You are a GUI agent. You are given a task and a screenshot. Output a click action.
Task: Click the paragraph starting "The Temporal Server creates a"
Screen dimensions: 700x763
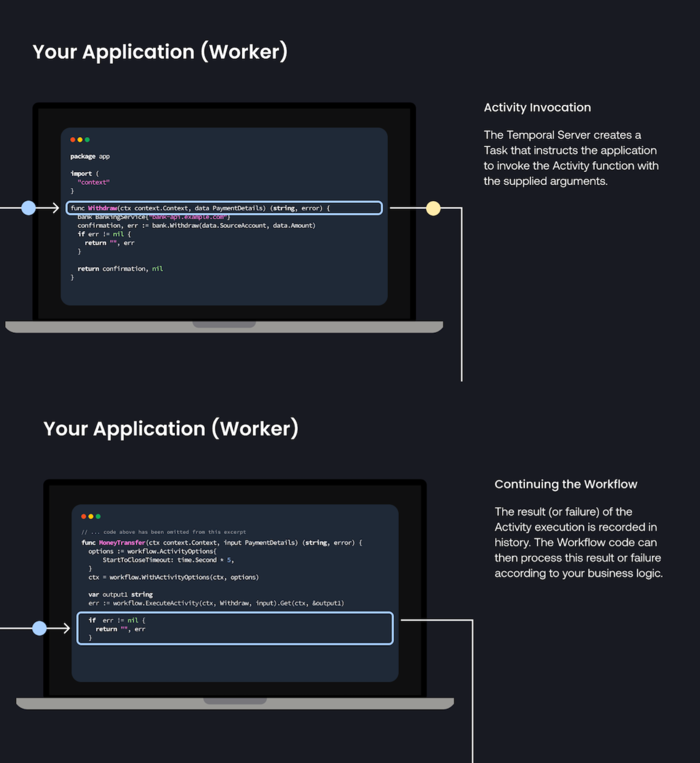(x=571, y=158)
